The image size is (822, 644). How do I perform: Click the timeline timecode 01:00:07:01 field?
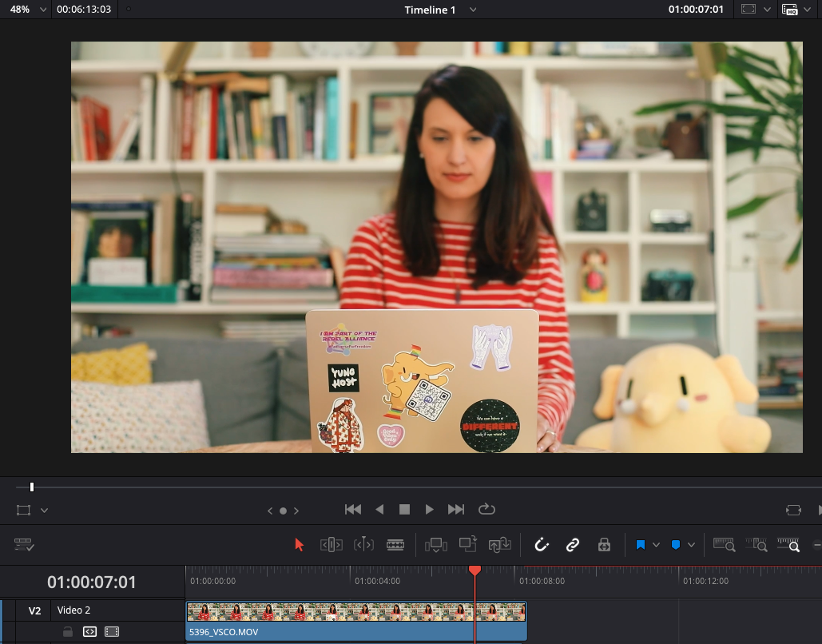tap(91, 582)
